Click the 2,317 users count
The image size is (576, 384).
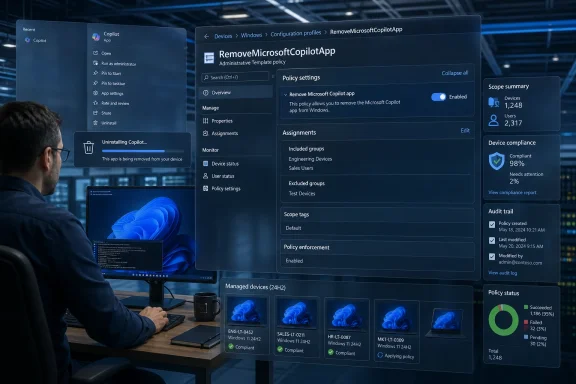pos(513,123)
